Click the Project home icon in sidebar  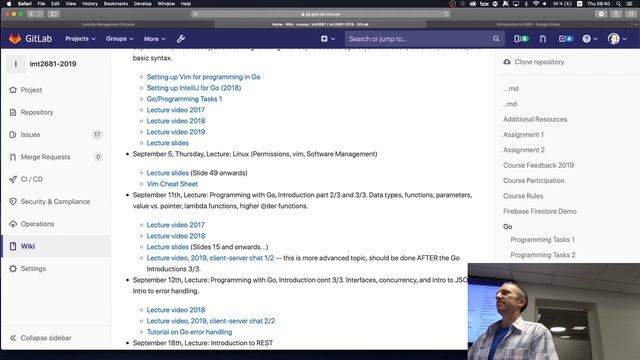(13, 90)
